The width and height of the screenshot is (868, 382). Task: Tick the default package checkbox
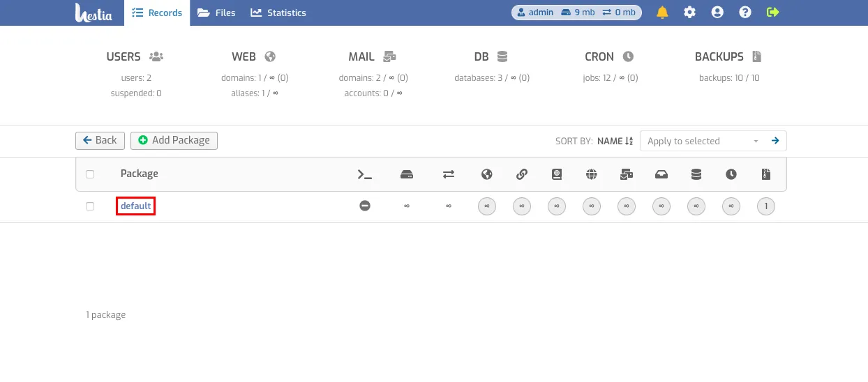tap(90, 206)
